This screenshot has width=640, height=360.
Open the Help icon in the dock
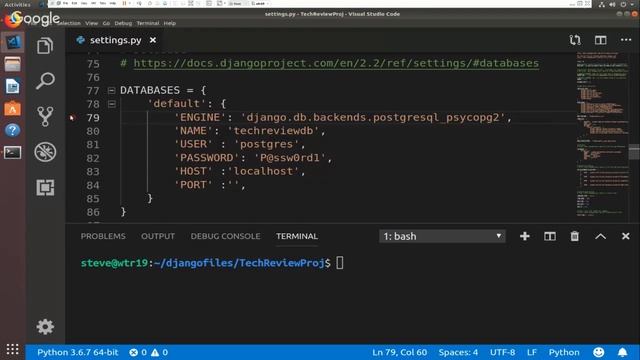pos(12,130)
